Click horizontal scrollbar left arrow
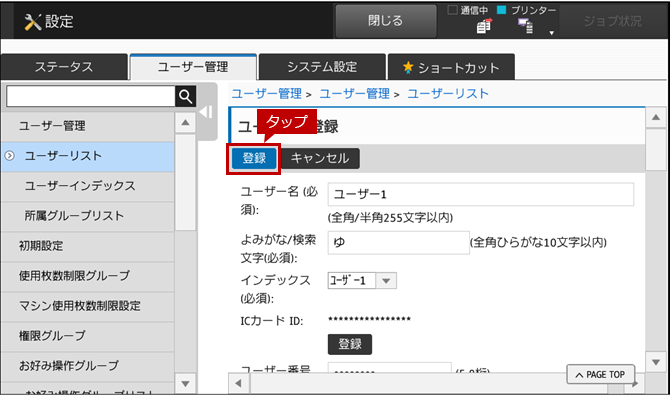Viewport: 670px width, 396px height. pyautogui.click(x=238, y=383)
